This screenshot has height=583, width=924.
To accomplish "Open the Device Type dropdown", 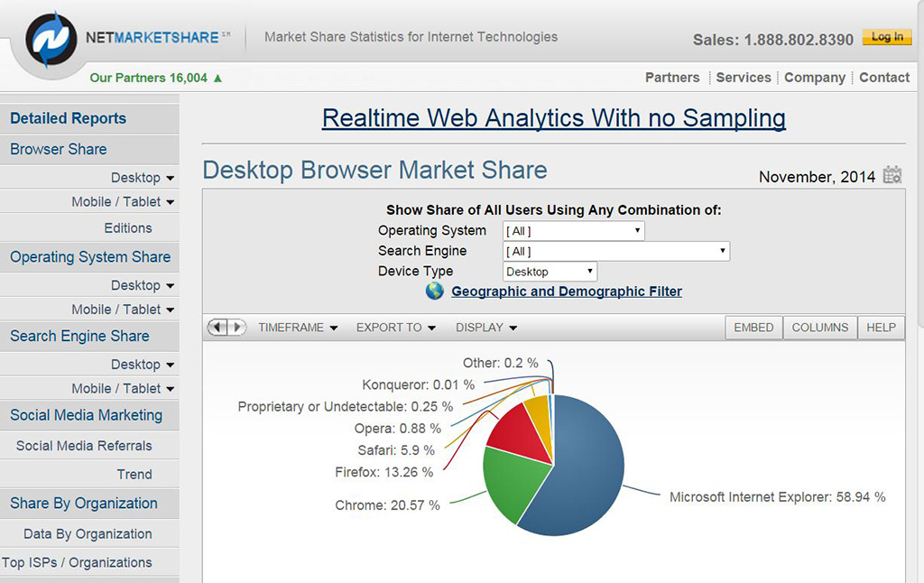I will click(x=550, y=271).
